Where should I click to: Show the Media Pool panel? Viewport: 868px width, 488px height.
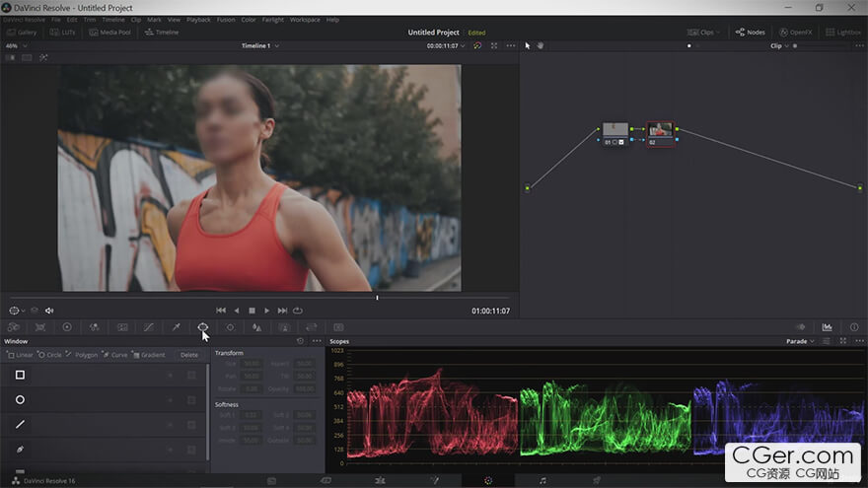[110, 33]
